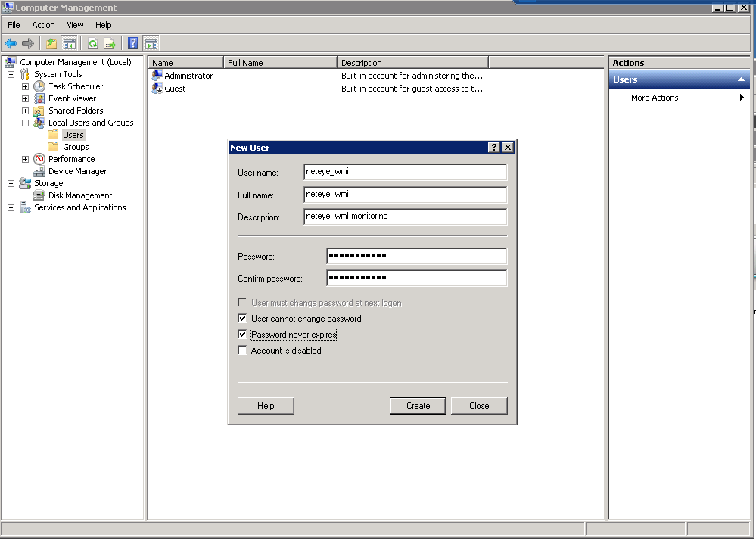Open the Help menu
The width and height of the screenshot is (756, 539).
click(103, 25)
